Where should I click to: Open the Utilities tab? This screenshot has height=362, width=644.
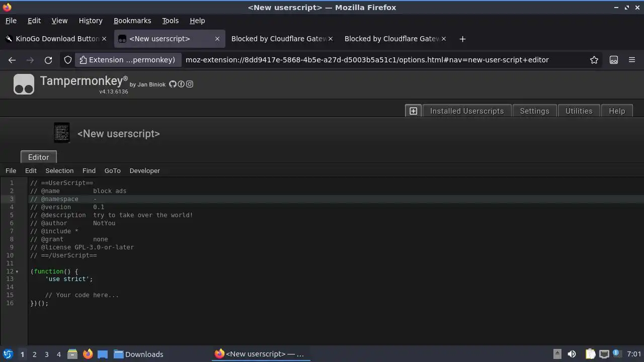579,111
